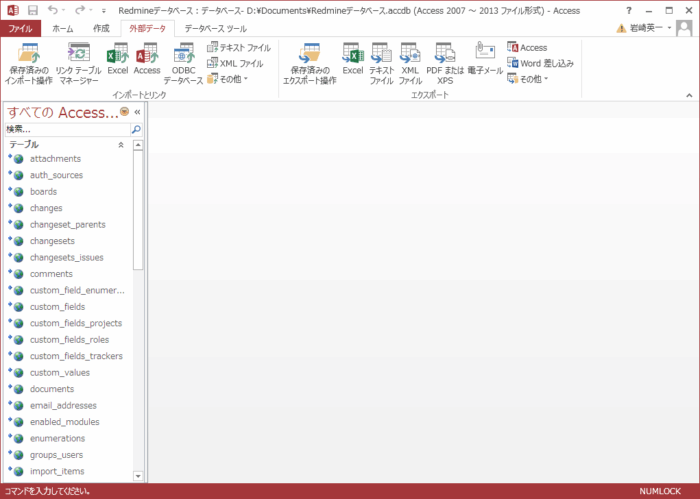Screen dimensions: 700x499
Task: Select the enabled_modules table
Action: coord(69,422)
